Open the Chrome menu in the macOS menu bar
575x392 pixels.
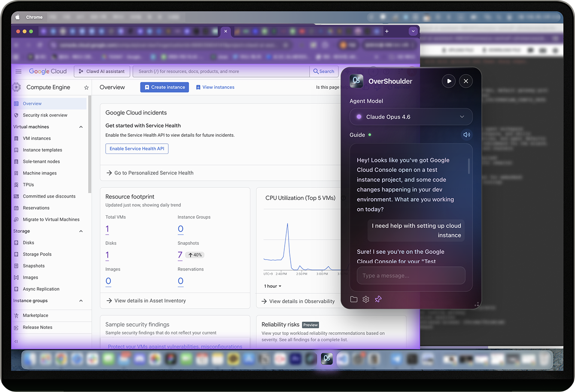pos(34,17)
